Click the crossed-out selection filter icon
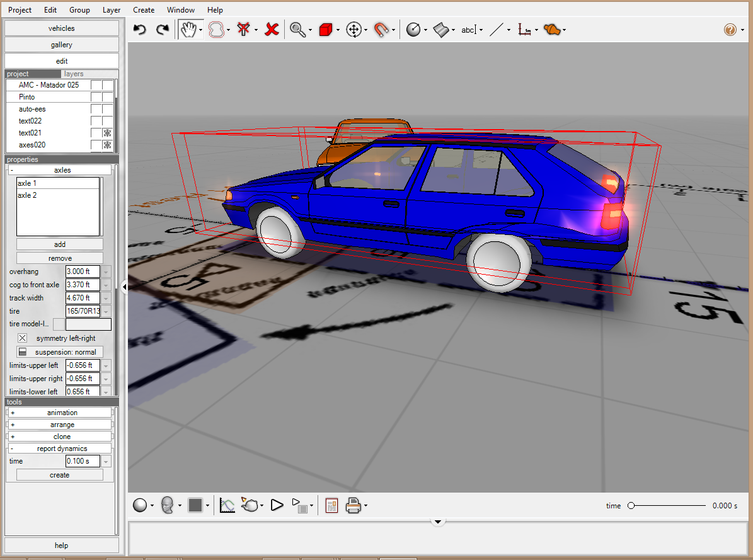 243,30
